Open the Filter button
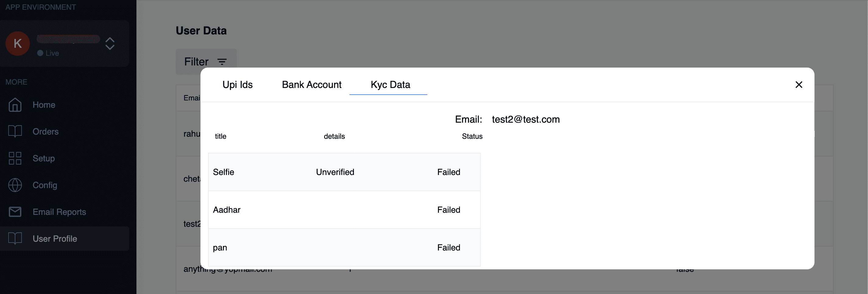The image size is (868, 294). tap(196, 61)
